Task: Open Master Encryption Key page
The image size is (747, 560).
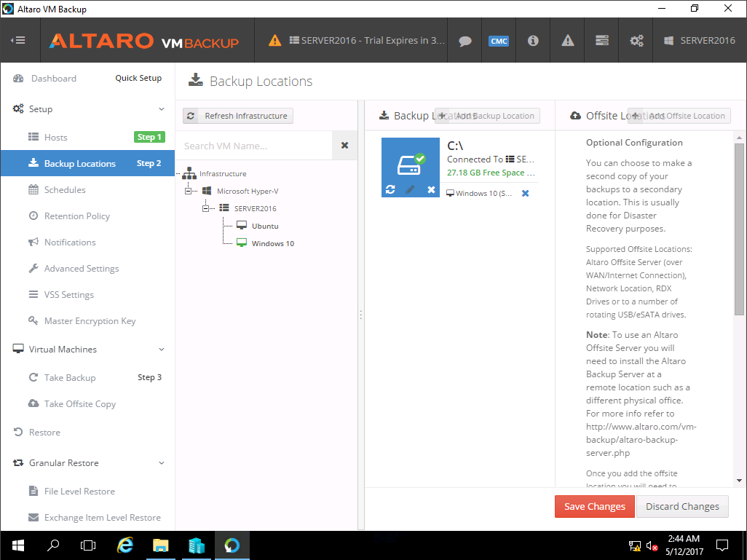Action: (x=87, y=320)
